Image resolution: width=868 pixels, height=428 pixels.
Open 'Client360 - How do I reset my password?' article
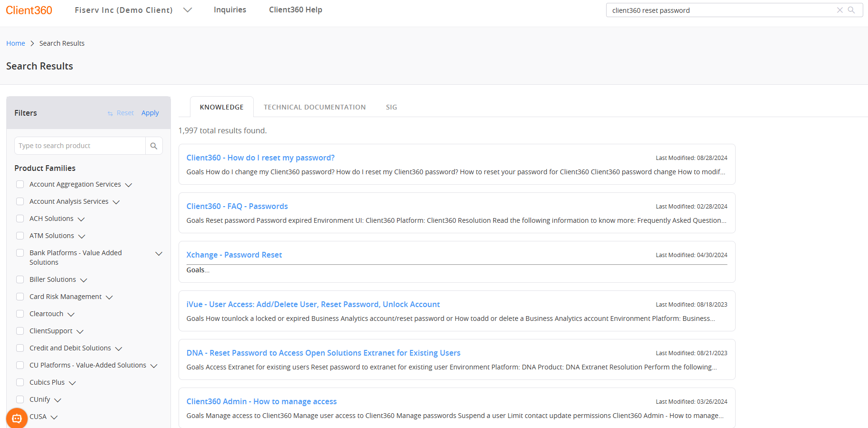tap(260, 158)
